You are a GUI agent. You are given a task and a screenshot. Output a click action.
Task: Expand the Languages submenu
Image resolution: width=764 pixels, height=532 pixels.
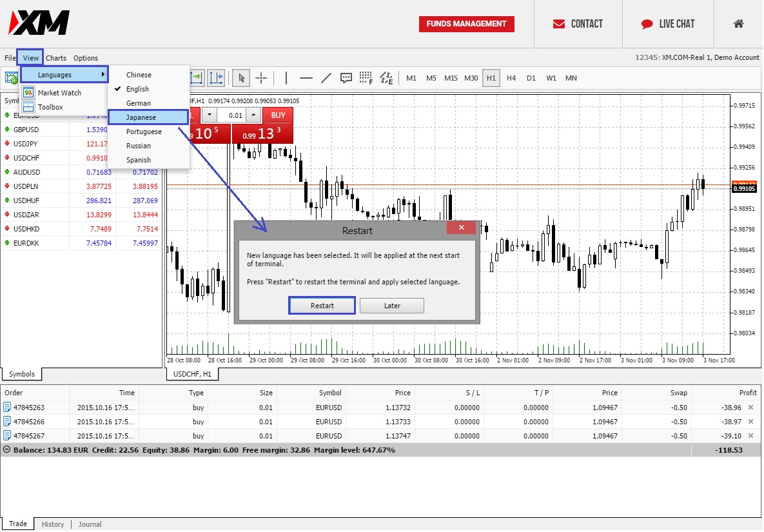(64, 75)
